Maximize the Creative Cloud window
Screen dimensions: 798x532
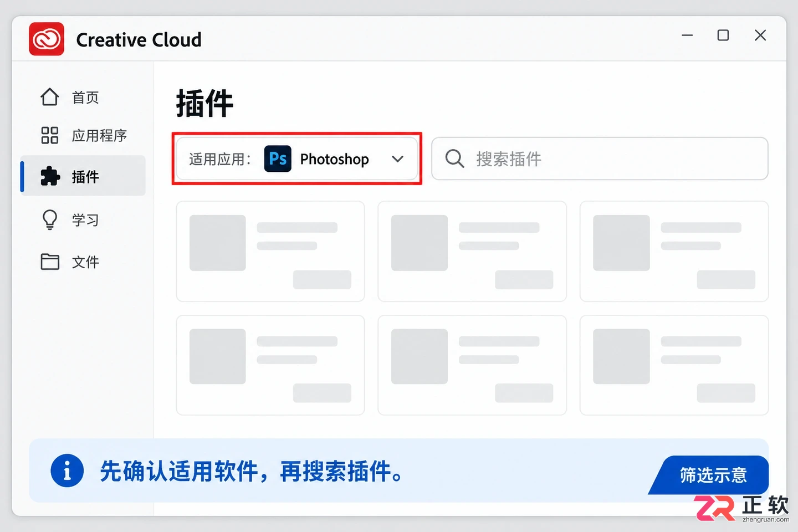[x=723, y=35]
